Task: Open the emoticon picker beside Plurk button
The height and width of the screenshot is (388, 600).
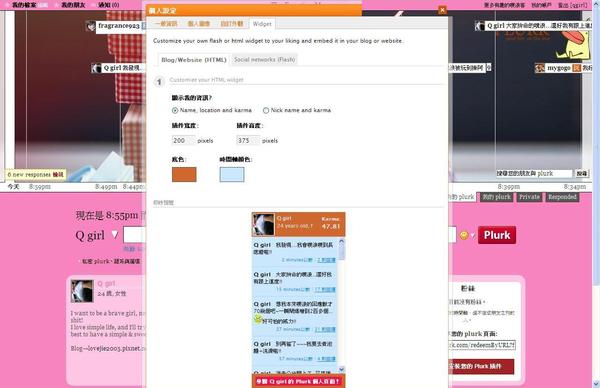Action: 464,235
